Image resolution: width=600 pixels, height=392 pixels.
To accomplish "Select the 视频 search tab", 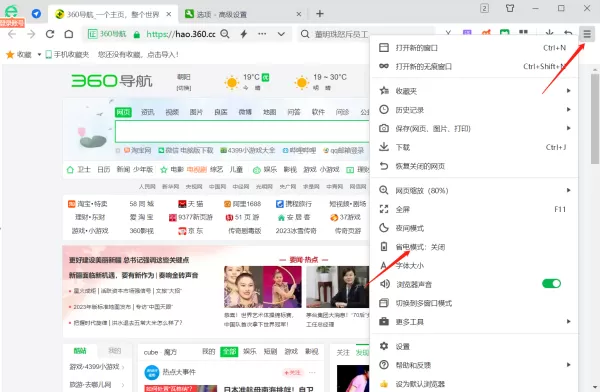I will [x=172, y=112].
